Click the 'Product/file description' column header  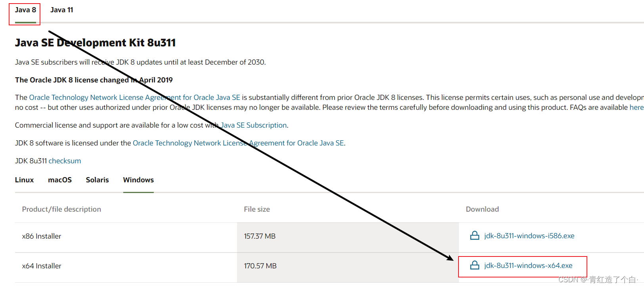(61, 209)
